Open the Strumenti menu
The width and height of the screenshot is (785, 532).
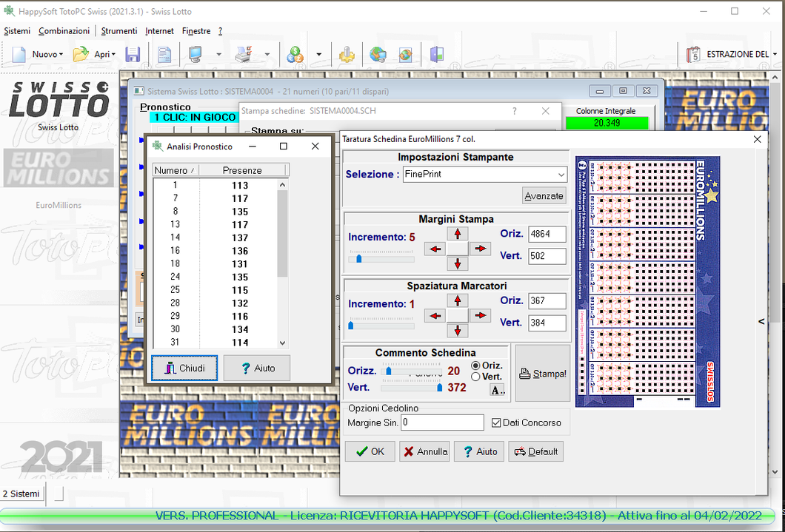click(119, 31)
